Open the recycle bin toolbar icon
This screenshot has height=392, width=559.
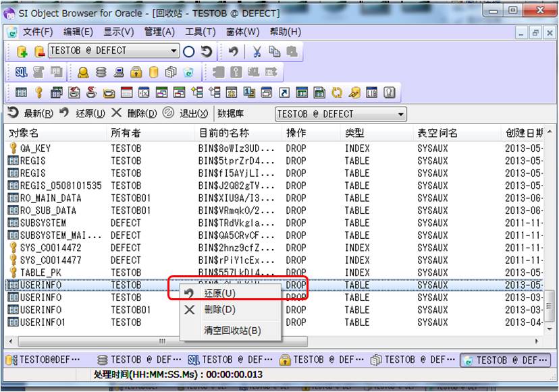tap(189, 72)
